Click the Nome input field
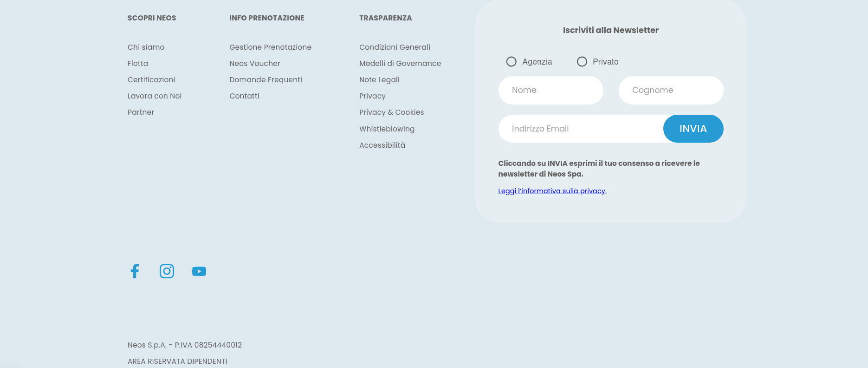The width and height of the screenshot is (868, 368). pos(551,90)
